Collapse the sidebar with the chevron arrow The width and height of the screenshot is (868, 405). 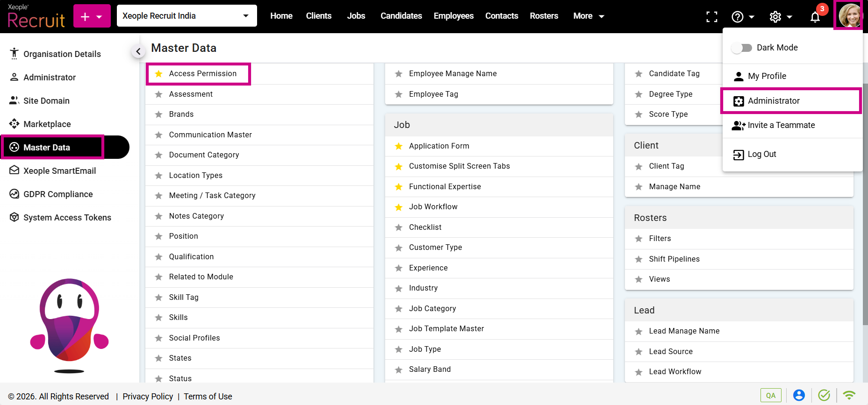(138, 51)
